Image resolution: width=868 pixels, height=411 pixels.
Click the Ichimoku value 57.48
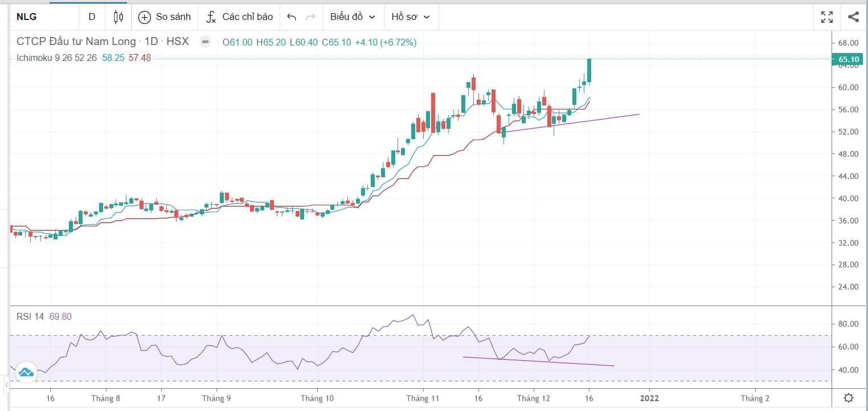(x=140, y=58)
